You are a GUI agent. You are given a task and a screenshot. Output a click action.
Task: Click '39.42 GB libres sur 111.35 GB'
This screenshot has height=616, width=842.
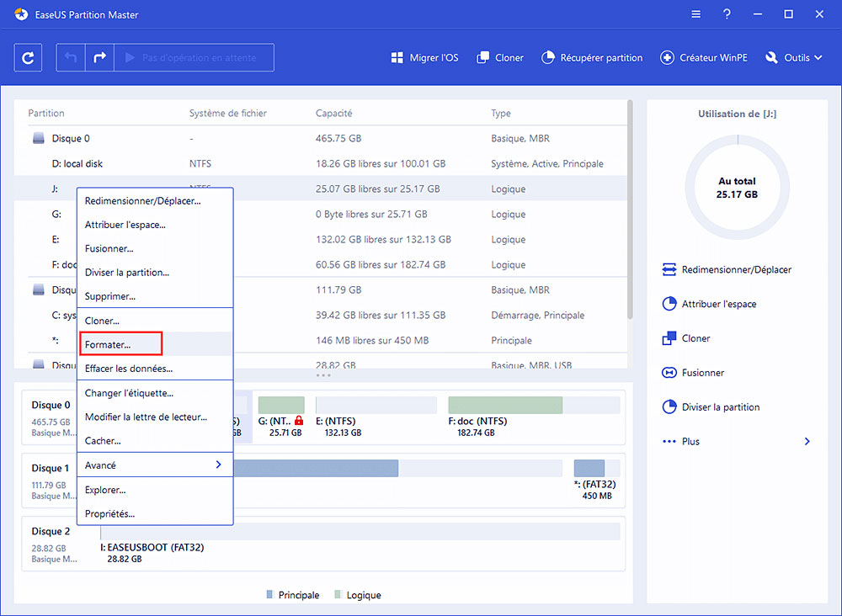[381, 315]
